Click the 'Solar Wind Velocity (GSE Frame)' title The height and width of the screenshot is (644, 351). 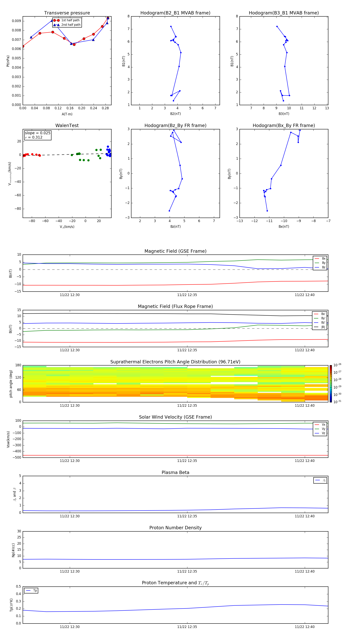tap(175, 417)
